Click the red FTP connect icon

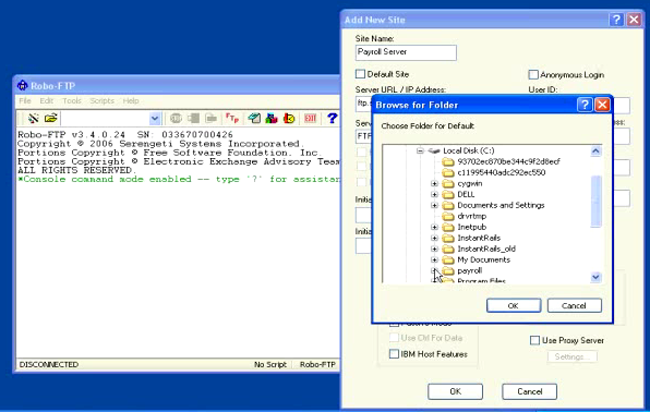[232, 118]
